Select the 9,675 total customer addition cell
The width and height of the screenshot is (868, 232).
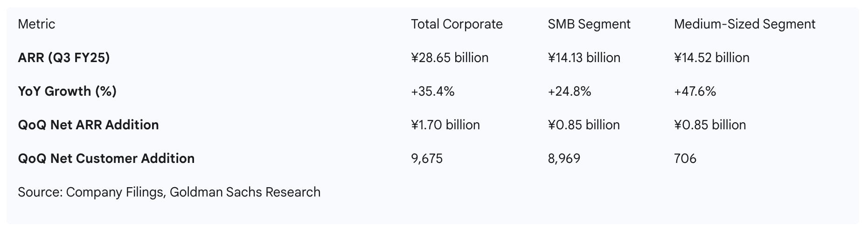click(426, 159)
